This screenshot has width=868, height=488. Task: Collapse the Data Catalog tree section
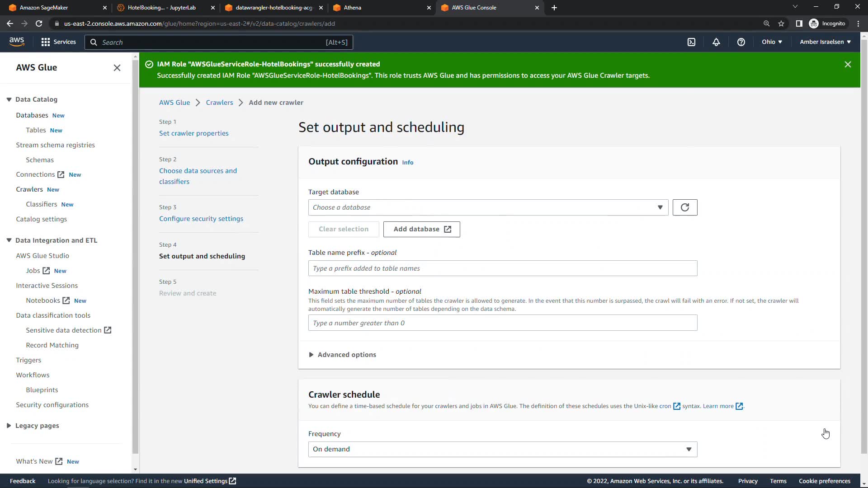coord(9,99)
